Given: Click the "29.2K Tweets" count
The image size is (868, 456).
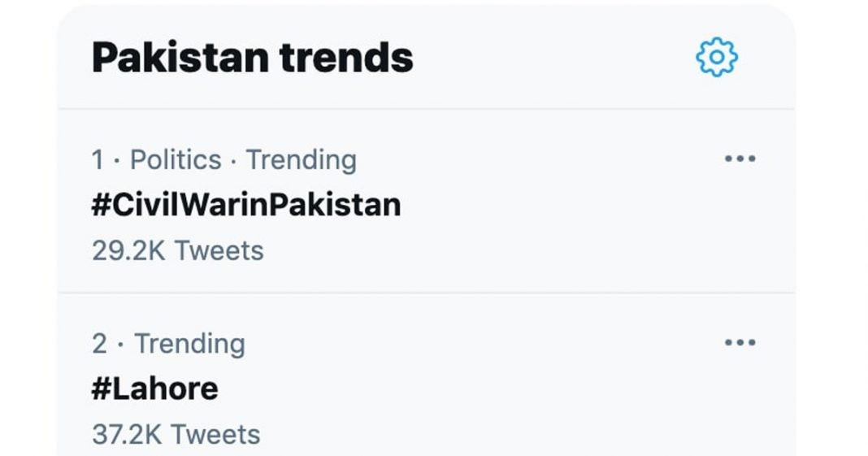Looking at the screenshot, I should point(177,250).
